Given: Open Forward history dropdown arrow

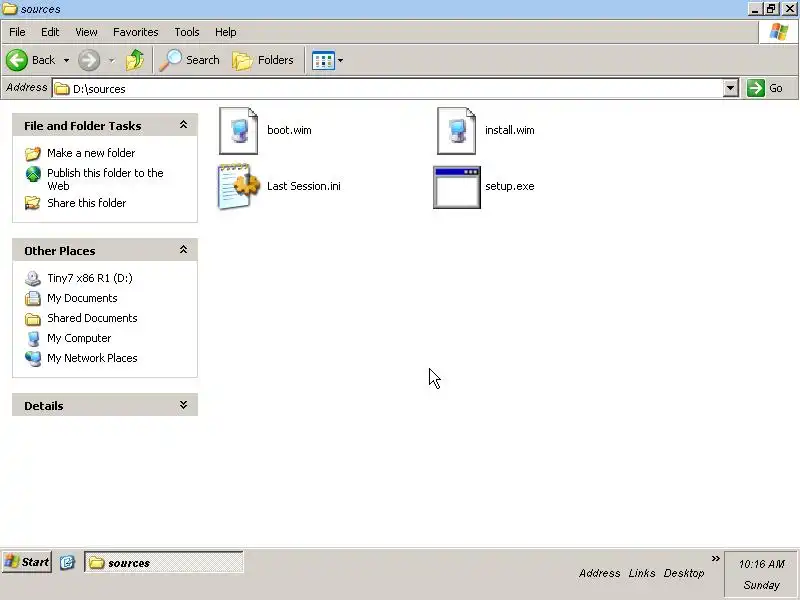Looking at the screenshot, I should (x=111, y=61).
